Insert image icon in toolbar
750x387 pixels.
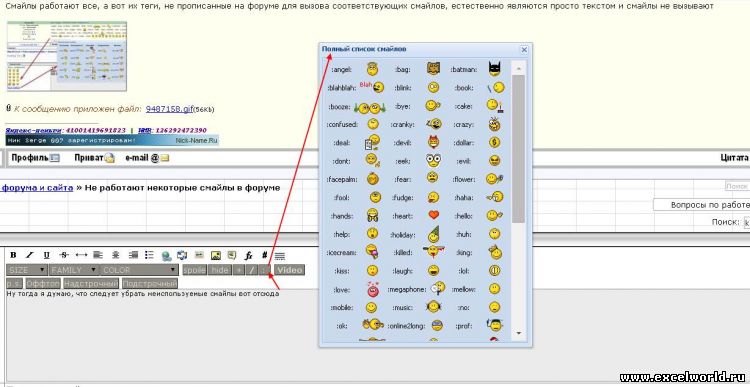(216, 256)
